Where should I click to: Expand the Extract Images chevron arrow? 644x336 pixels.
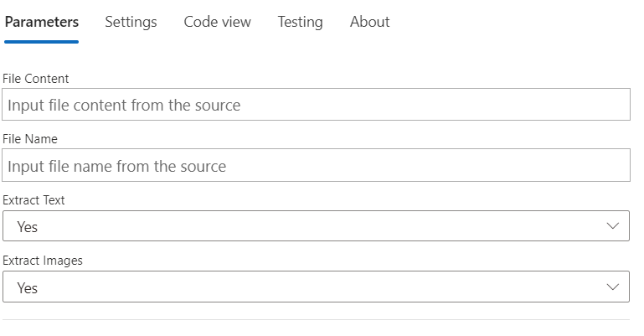tap(613, 287)
